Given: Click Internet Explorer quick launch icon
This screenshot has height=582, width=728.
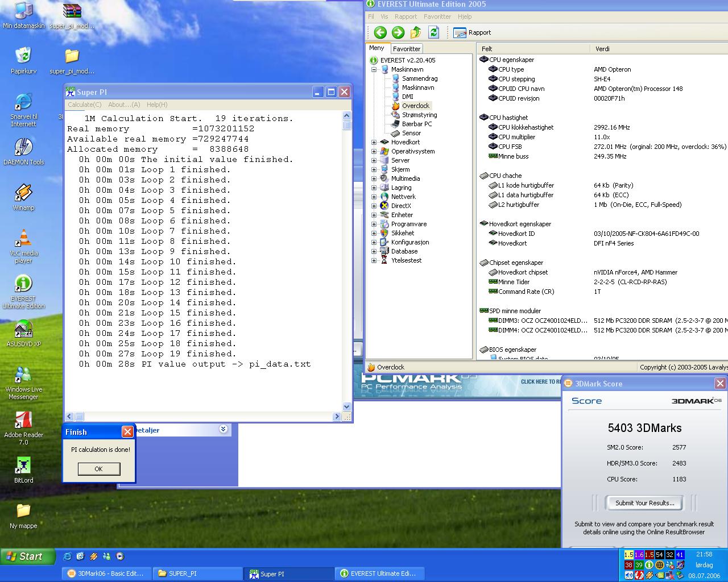Looking at the screenshot, I should pyautogui.click(x=68, y=556).
